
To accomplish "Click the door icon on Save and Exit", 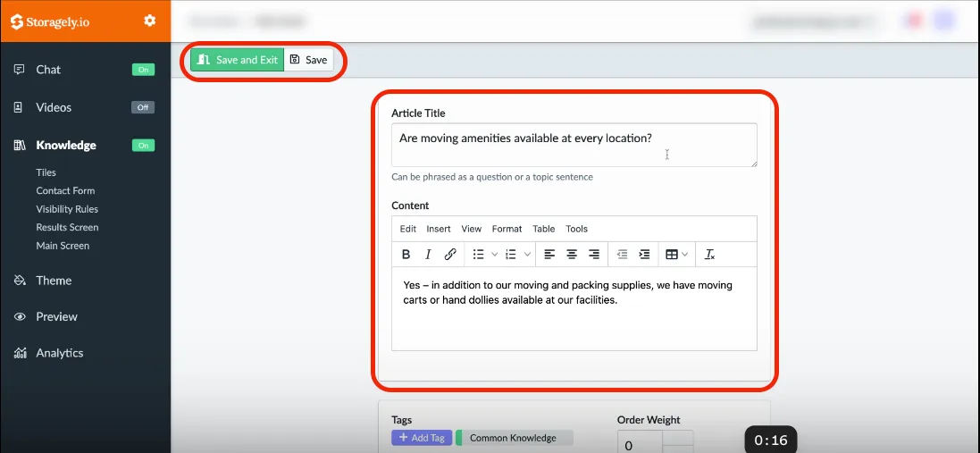I will (203, 59).
